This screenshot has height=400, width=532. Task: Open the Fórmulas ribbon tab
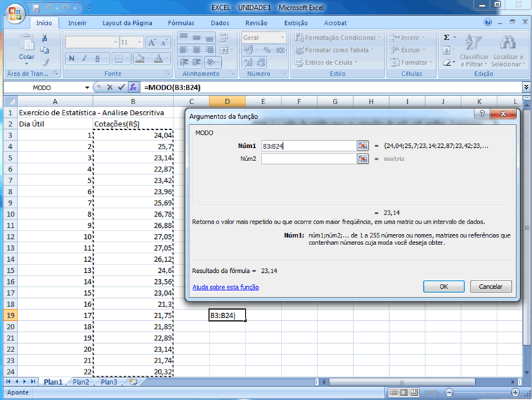pyautogui.click(x=181, y=23)
